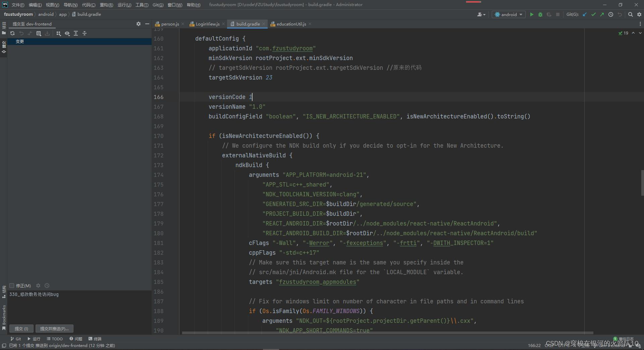Open the Git tool window at bottom
The image size is (644, 350).
(15, 339)
